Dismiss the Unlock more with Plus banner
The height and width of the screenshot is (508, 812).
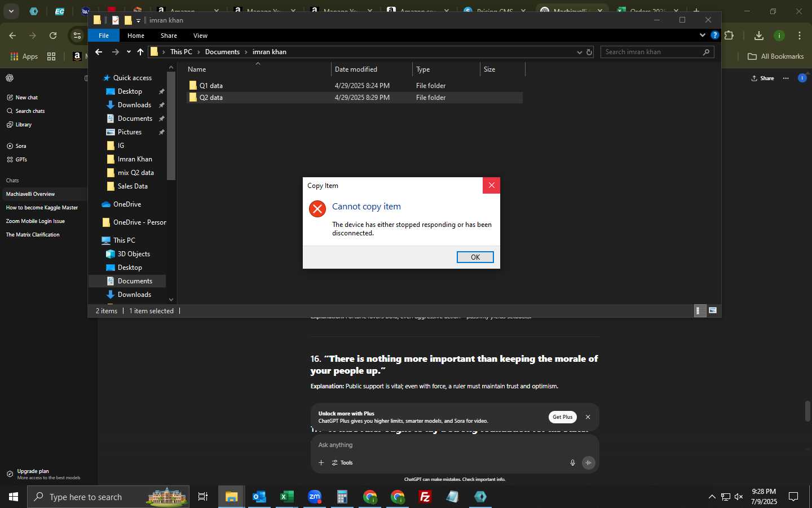pyautogui.click(x=588, y=417)
